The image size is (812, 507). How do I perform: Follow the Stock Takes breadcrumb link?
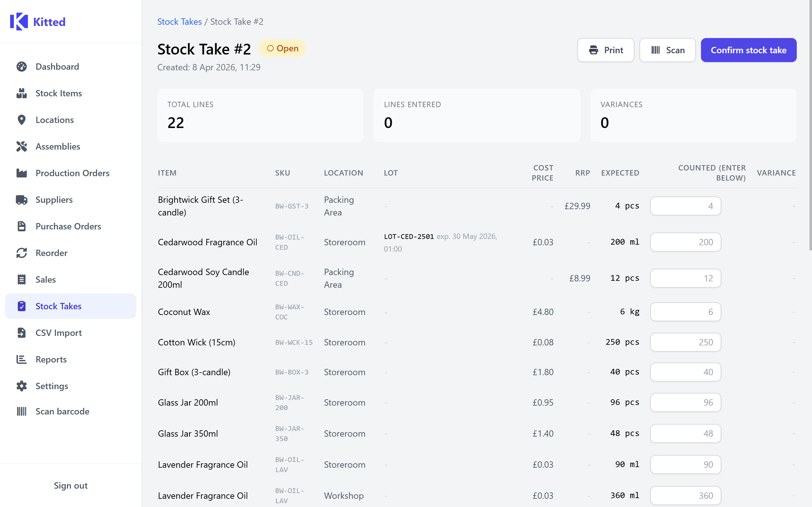click(180, 21)
